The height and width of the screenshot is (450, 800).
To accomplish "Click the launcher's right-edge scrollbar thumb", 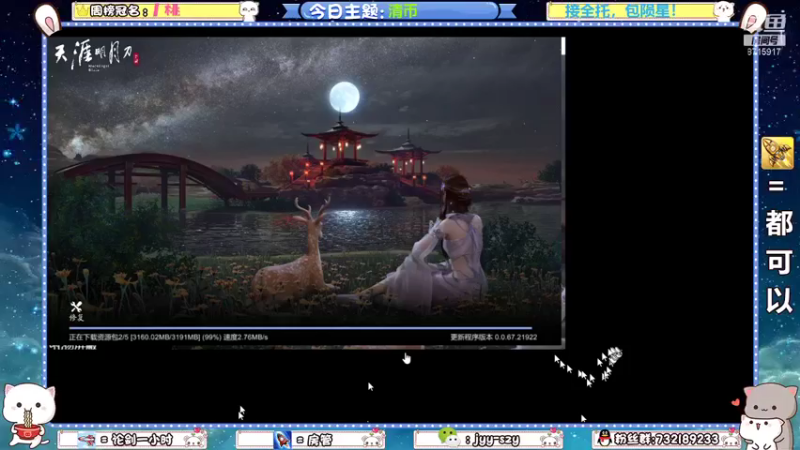I will click(x=563, y=46).
